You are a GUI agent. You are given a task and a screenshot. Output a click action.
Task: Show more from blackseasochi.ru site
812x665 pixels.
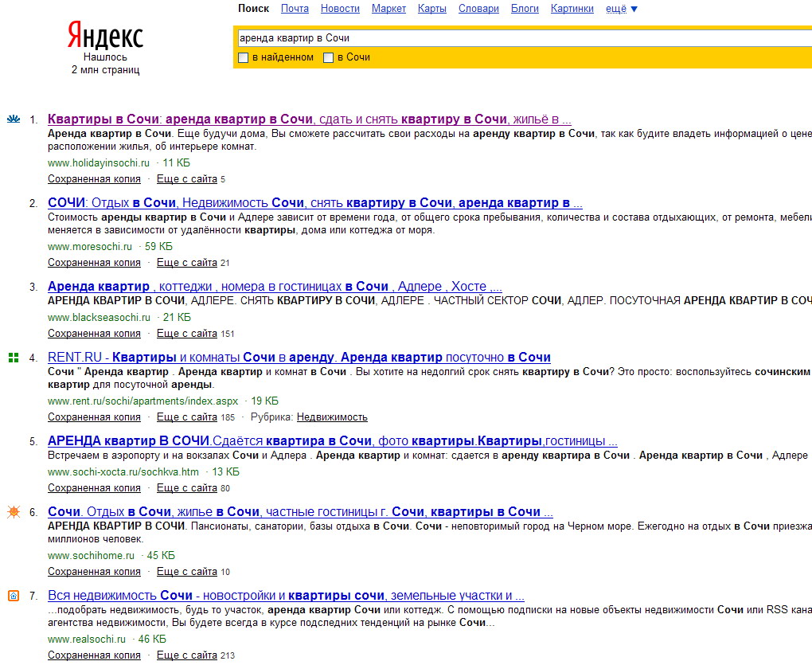coord(187,334)
